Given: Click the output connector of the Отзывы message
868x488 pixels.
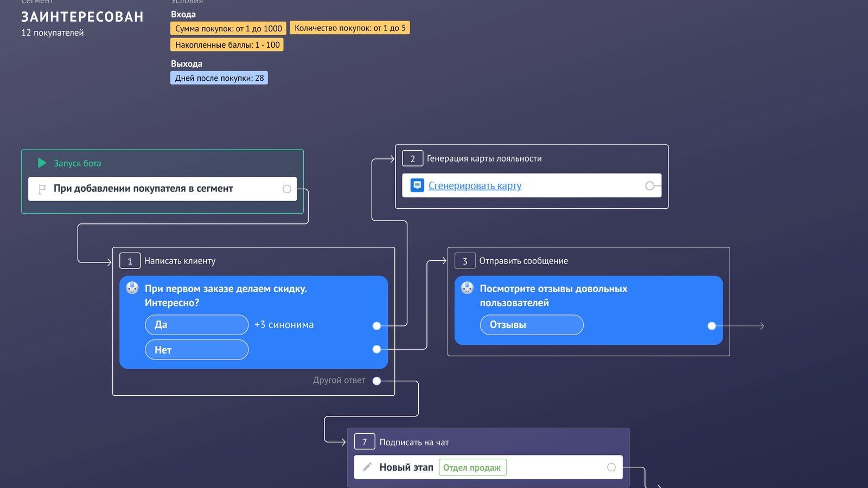Looking at the screenshot, I should click(x=712, y=326).
